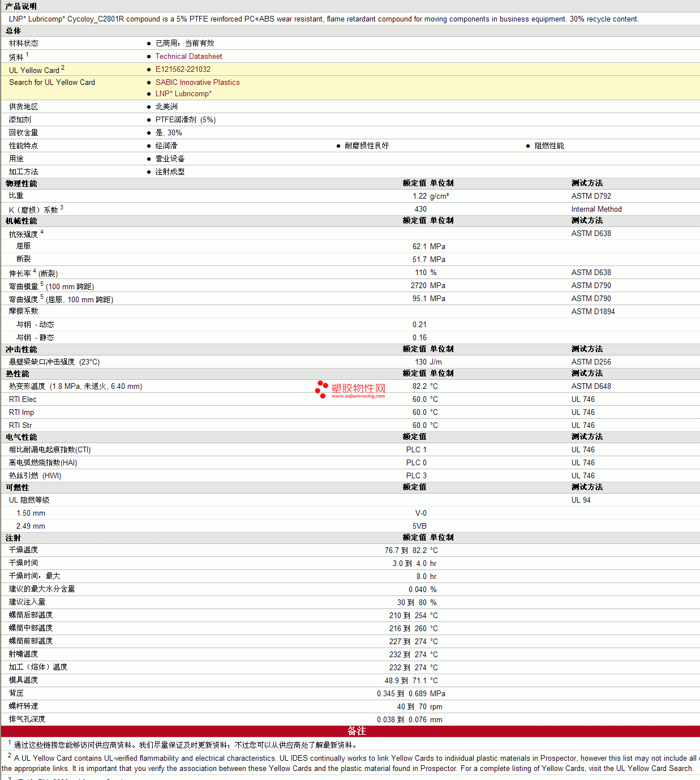The height and width of the screenshot is (780, 700).
Task: Click the value 已商用: 当前有效
Action: (x=184, y=44)
